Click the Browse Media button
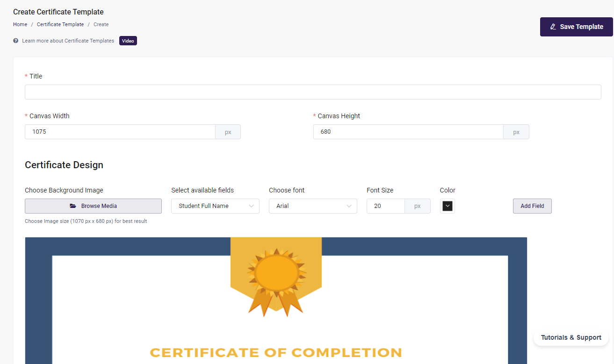 93,206
